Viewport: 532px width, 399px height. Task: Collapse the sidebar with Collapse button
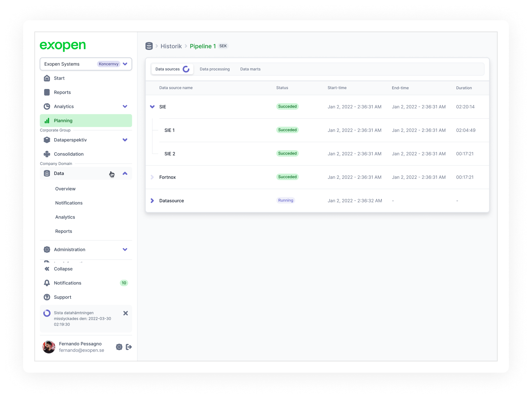click(x=58, y=269)
